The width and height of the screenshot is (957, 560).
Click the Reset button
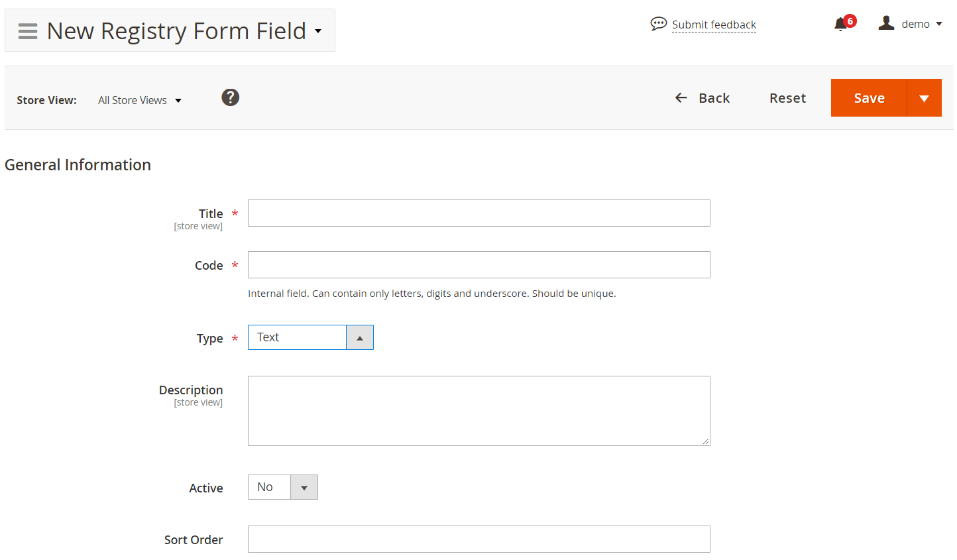(x=787, y=98)
